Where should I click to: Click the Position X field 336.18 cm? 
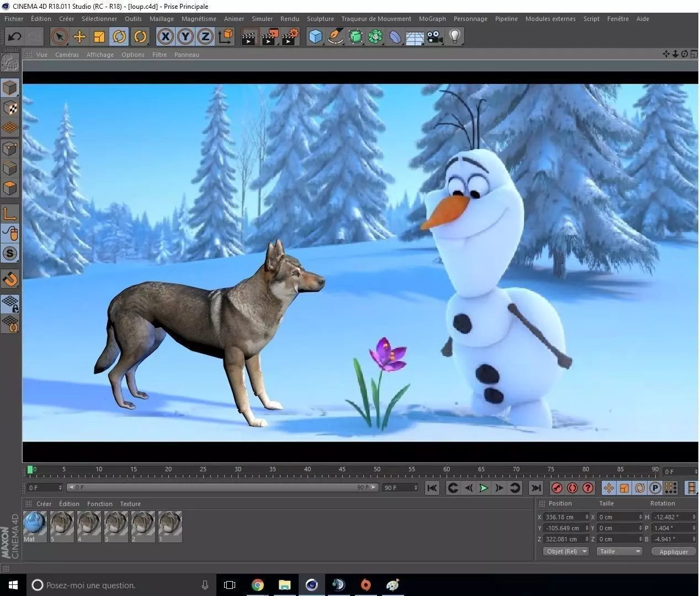pyautogui.click(x=566, y=517)
